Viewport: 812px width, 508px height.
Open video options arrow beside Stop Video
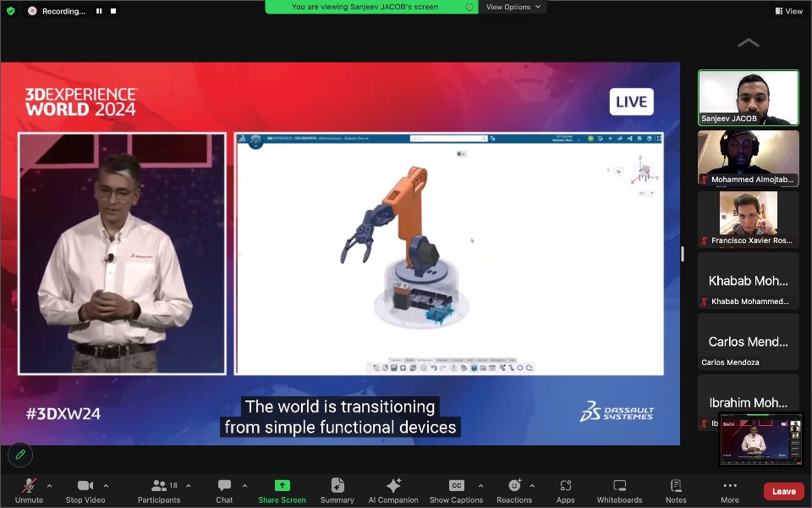pos(106,486)
